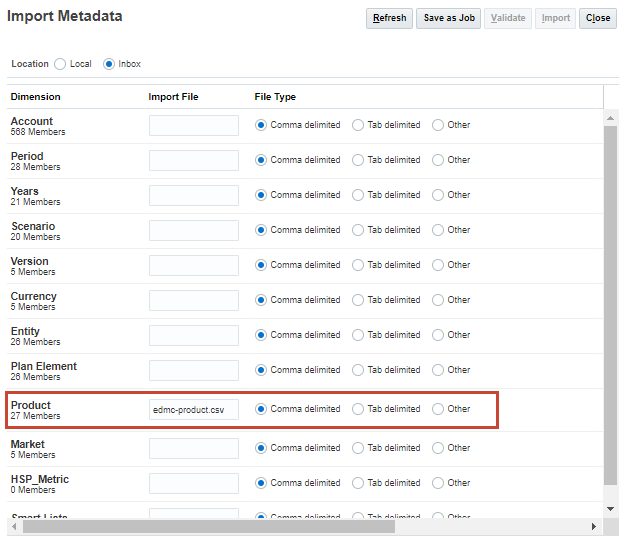
Task: Select Comma delimited for Version
Action: 261,265
